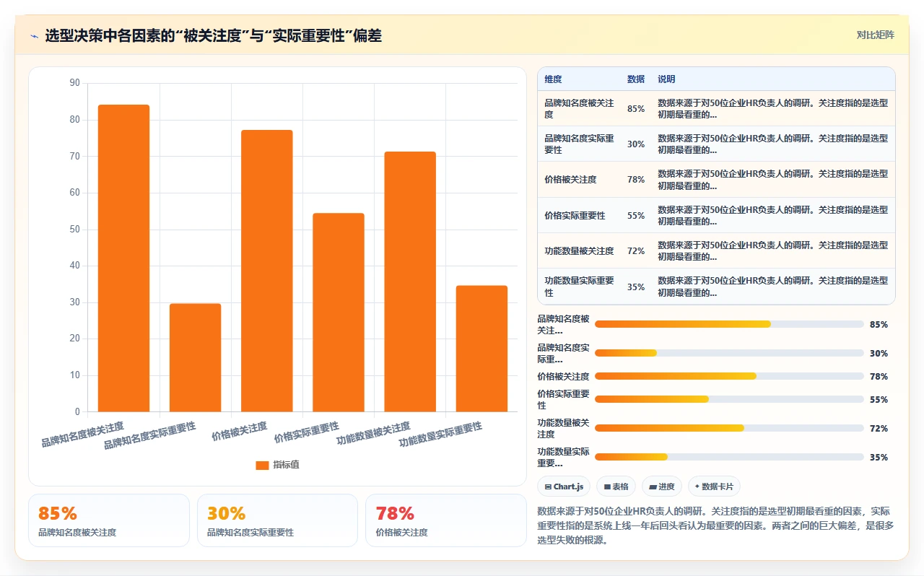Click the 表格 tag button
The height and width of the screenshot is (576, 924).
click(616, 486)
